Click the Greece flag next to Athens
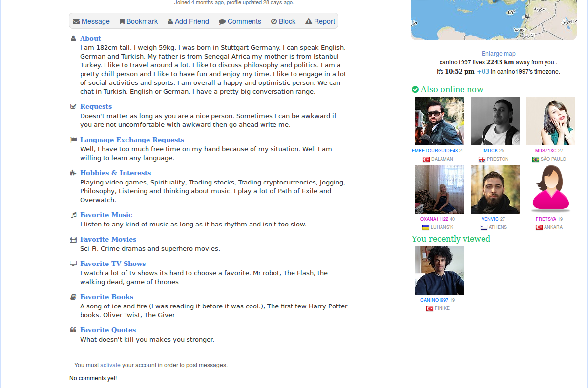Screen dimensions: 588x388 coord(483,227)
